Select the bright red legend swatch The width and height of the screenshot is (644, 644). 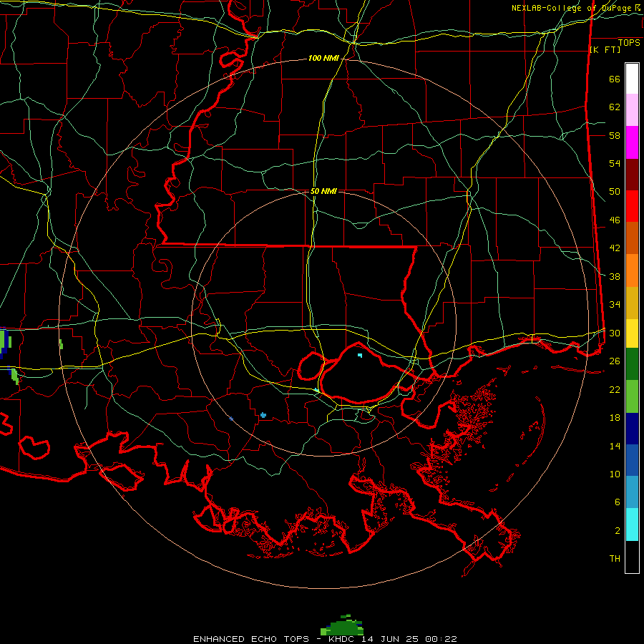(x=632, y=206)
